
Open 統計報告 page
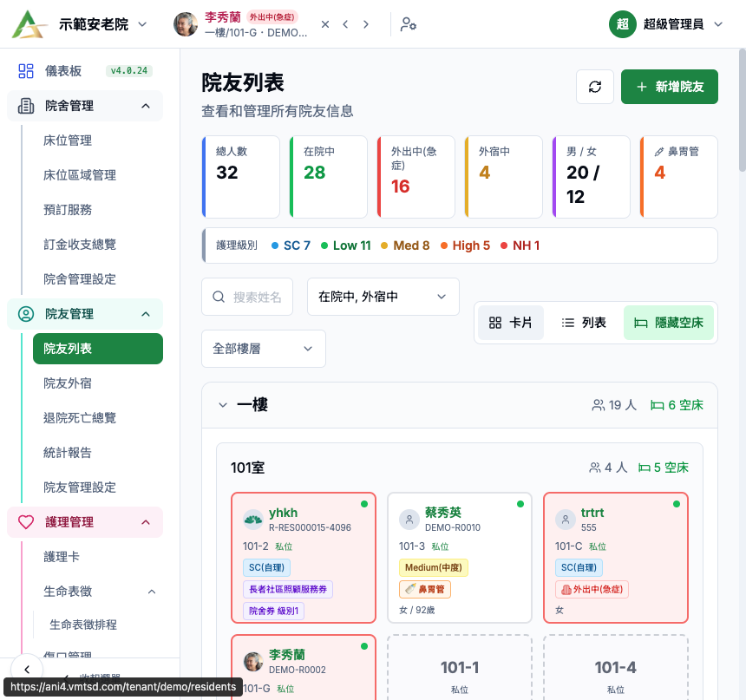click(68, 453)
